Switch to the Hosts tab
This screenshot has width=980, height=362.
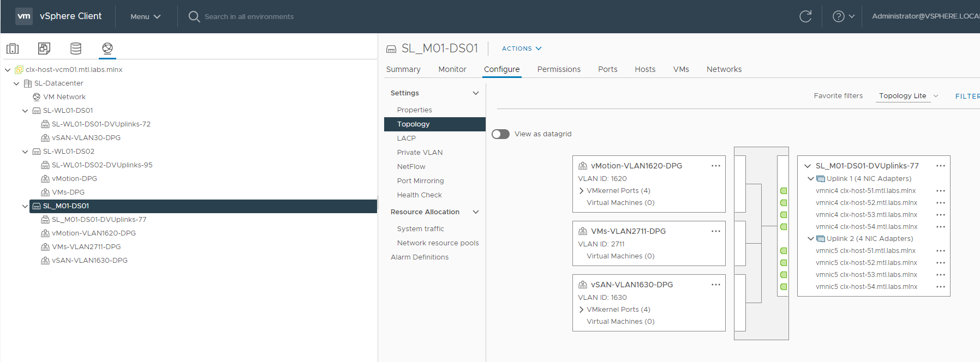[x=645, y=69]
